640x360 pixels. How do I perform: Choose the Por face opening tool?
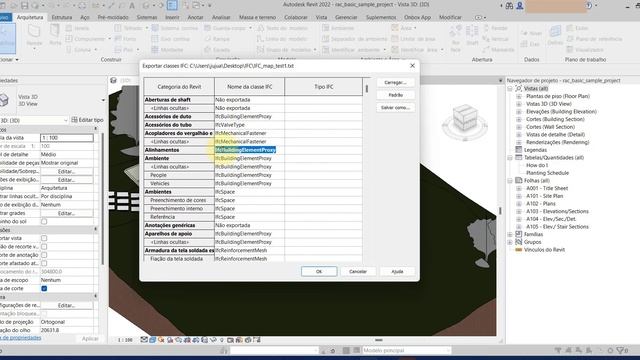point(456,37)
